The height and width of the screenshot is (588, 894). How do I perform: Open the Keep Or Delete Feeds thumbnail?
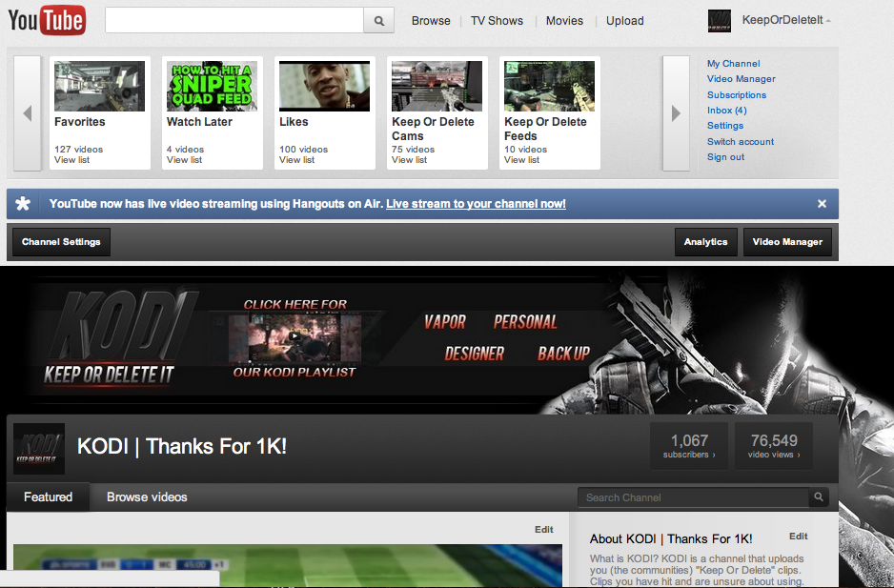point(549,86)
